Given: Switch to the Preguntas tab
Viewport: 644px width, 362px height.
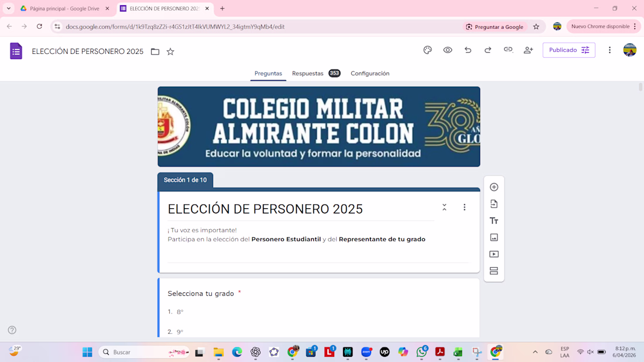Looking at the screenshot, I should click(268, 74).
